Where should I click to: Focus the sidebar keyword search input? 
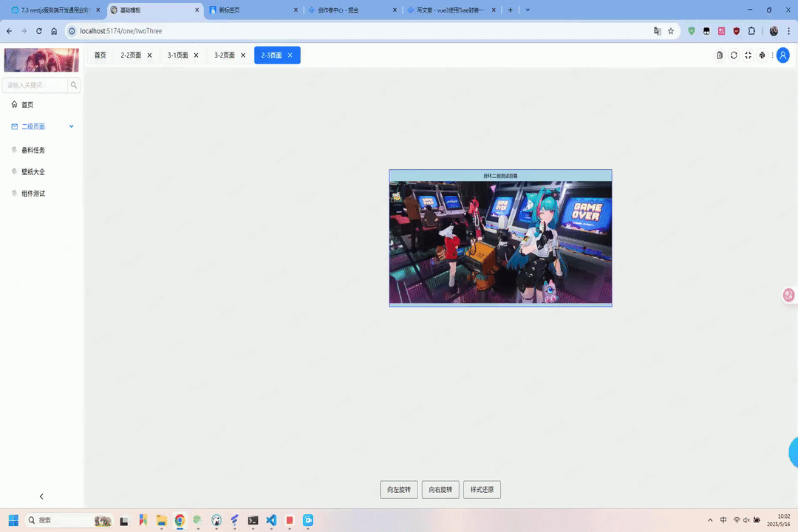point(35,85)
